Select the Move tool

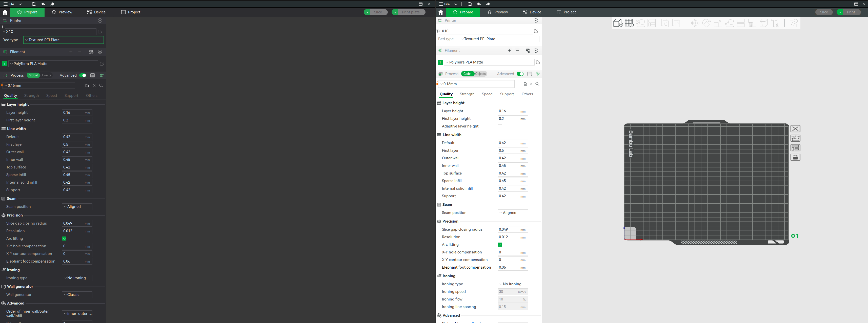(695, 23)
